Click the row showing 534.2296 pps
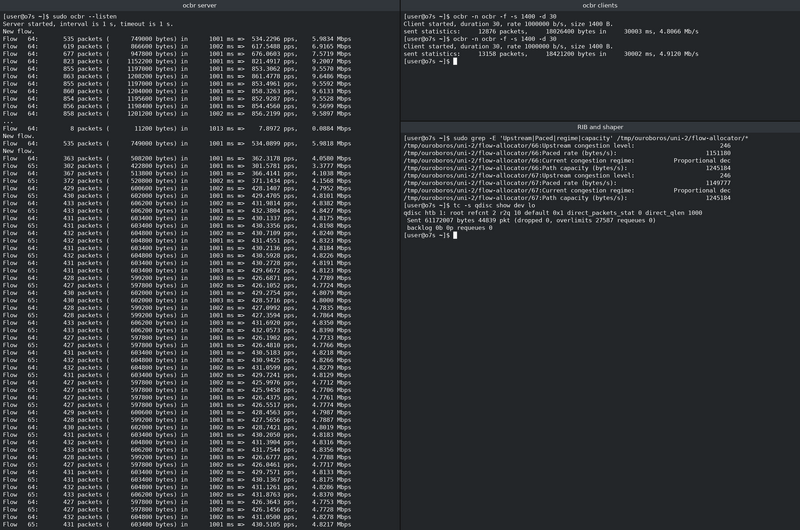 click(x=177, y=39)
